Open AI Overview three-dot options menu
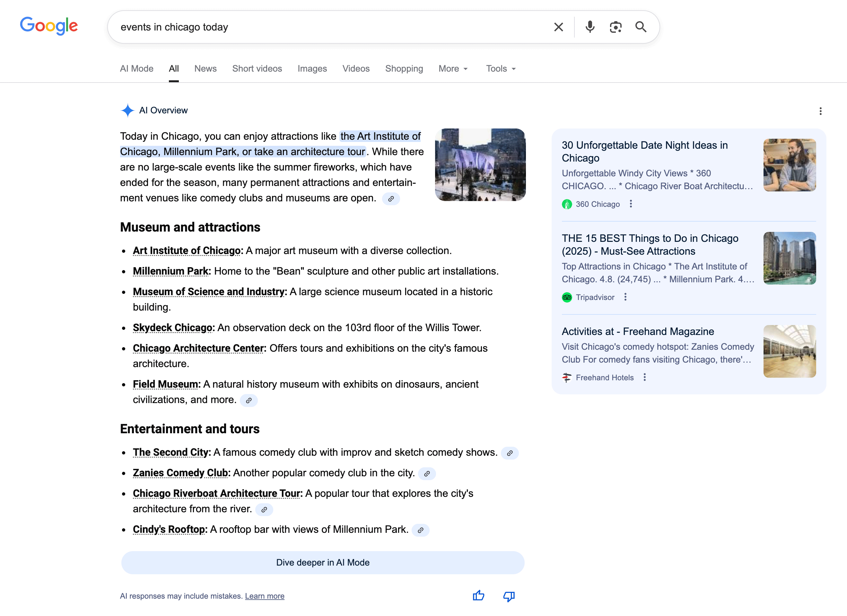The height and width of the screenshot is (616, 847). point(820,111)
